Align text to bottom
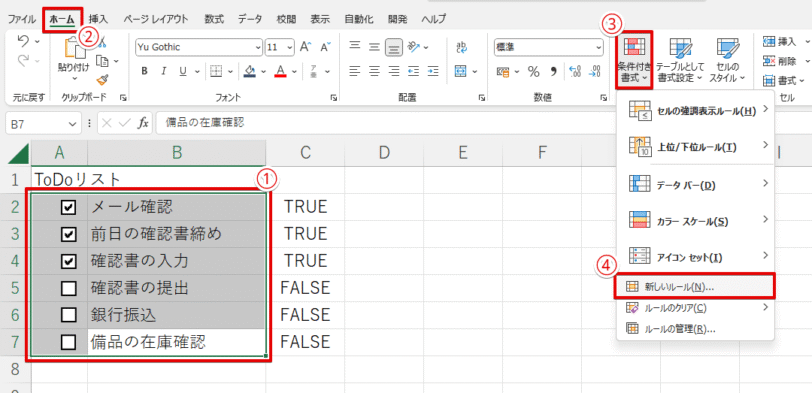Viewport: 812px width, 393px height. (x=395, y=48)
